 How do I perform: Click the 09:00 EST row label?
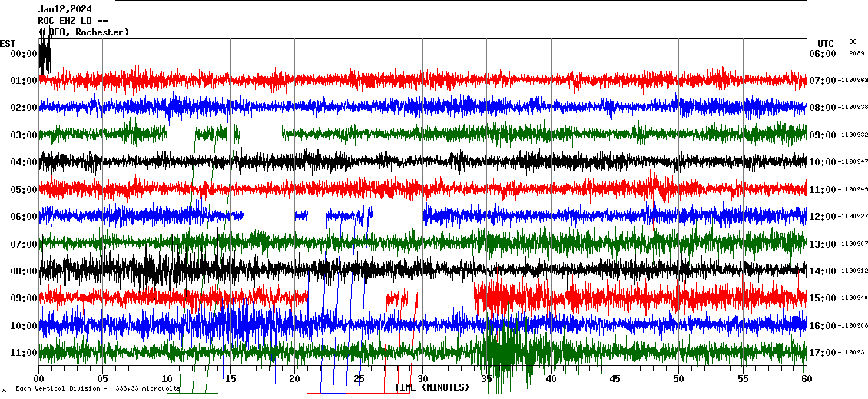click(x=24, y=298)
